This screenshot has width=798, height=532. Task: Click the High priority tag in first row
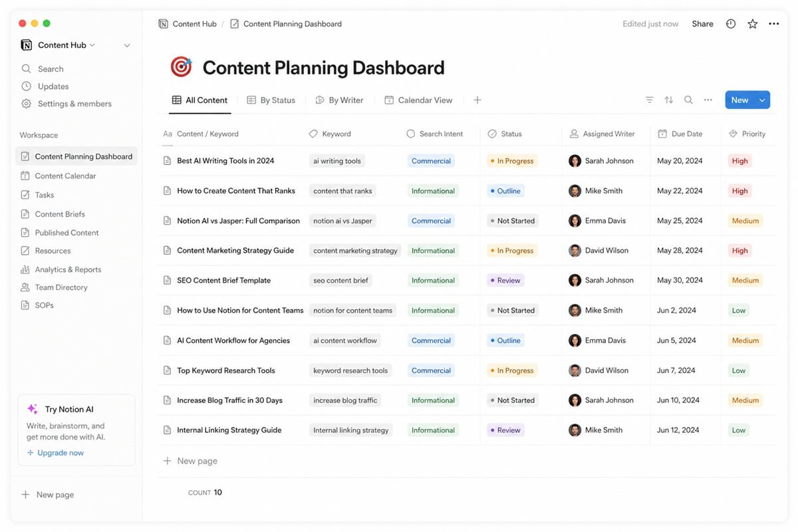pos(739,161)
